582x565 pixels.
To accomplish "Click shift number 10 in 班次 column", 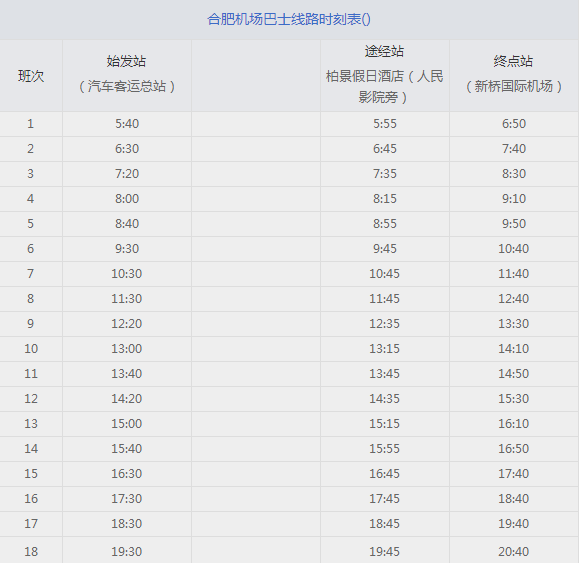I will (31, 349).
